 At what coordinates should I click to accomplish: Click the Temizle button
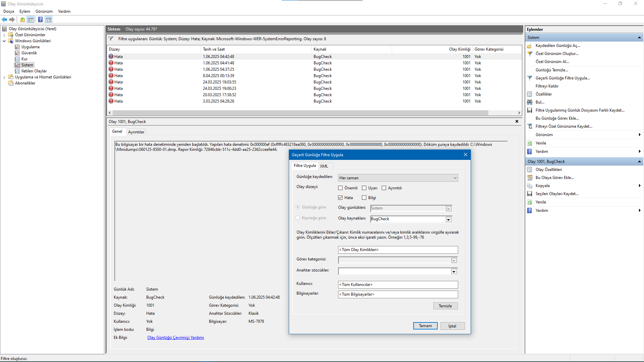click(x=445, y=306)
